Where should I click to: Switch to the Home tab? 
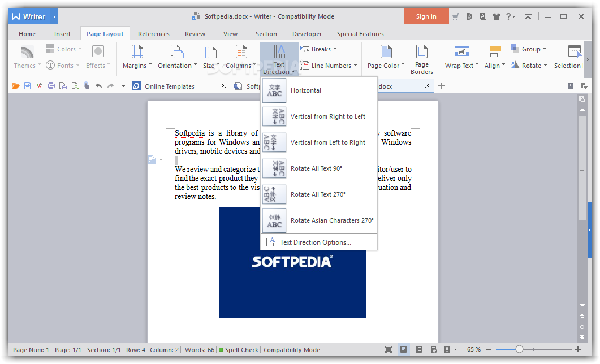coord(27,34)
